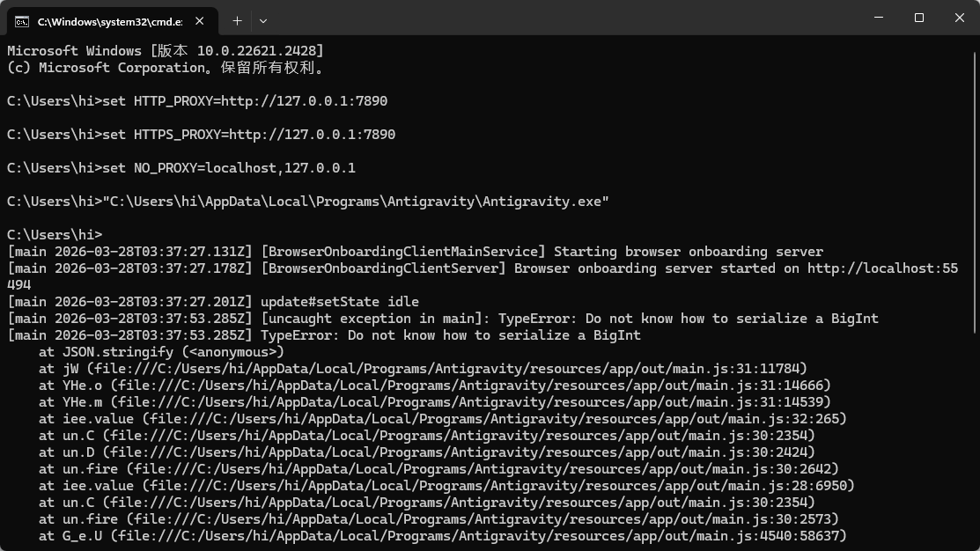
Task: Close the terminal window
Action: pyautogui.click(x=960, y=18)
